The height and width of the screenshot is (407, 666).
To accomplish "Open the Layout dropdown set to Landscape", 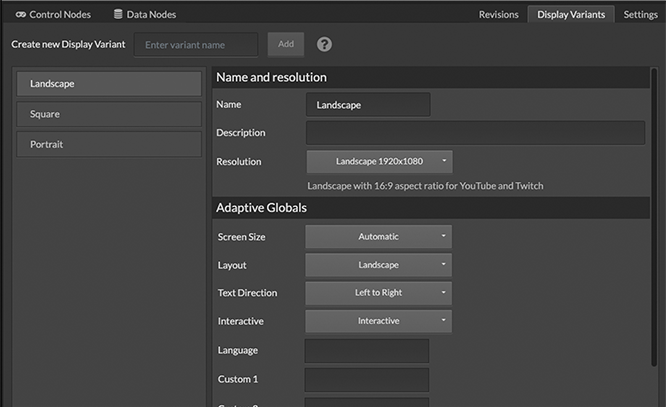I will point(378,265).
